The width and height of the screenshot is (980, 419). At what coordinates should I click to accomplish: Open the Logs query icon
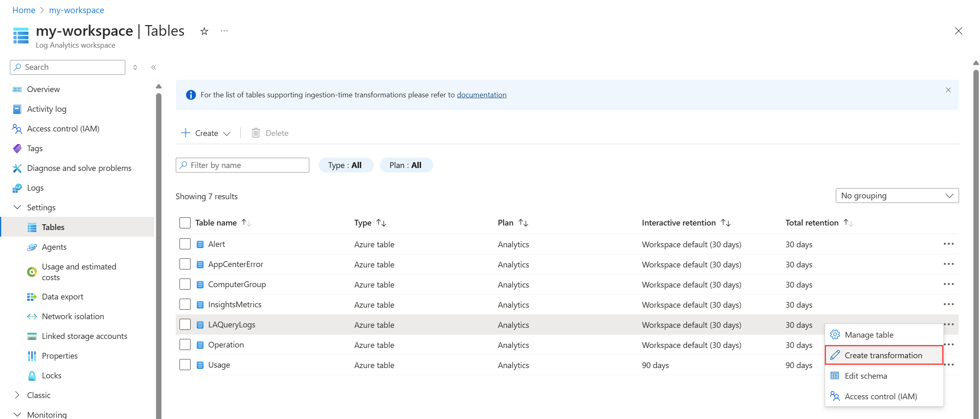tap(17, 188)
